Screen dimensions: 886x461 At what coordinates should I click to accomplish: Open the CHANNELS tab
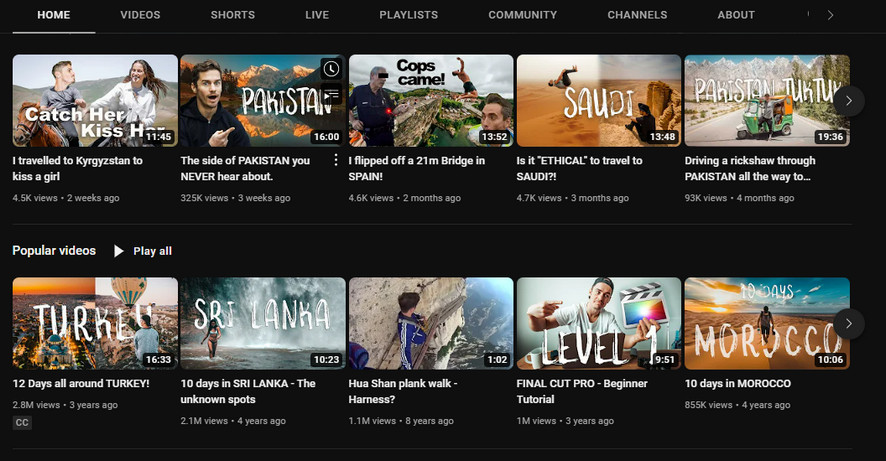(x=637, y=15)
